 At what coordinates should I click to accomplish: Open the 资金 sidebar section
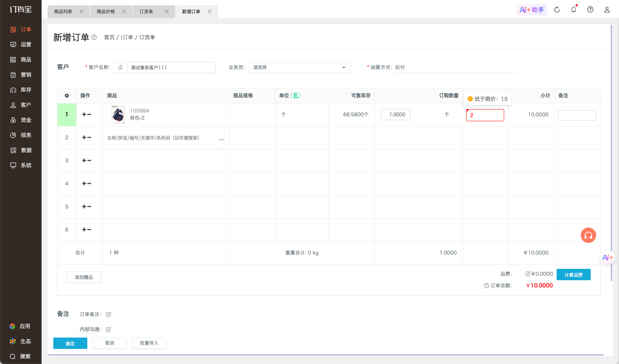pos(21,120)
